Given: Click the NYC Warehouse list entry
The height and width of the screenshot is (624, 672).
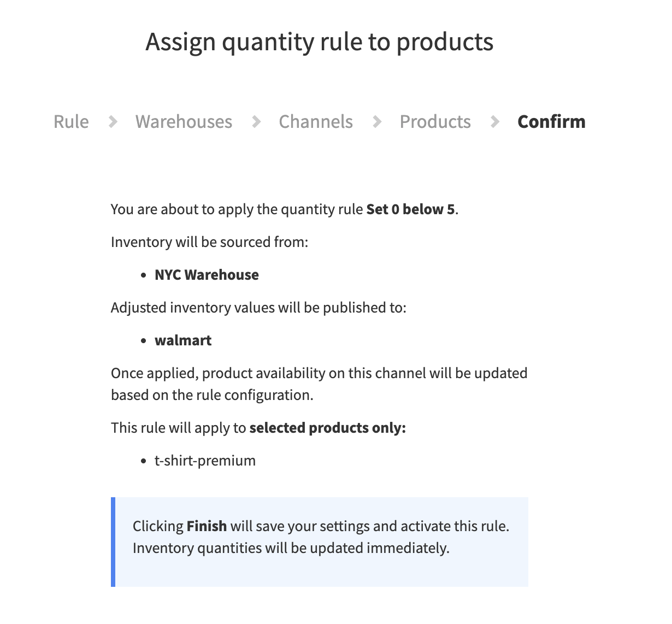Looking at the screenshot, I should pyautogui.click(x=207, y=275).
